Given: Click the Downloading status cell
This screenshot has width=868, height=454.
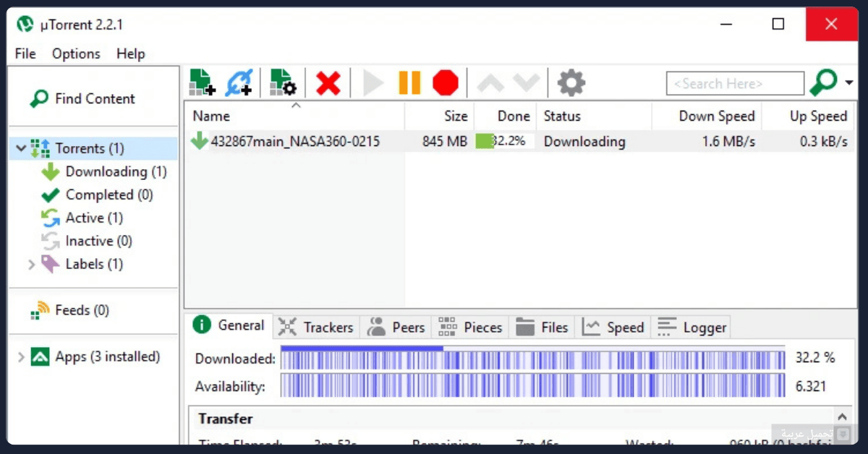Looking at the screenshot, I should (584, 141).
